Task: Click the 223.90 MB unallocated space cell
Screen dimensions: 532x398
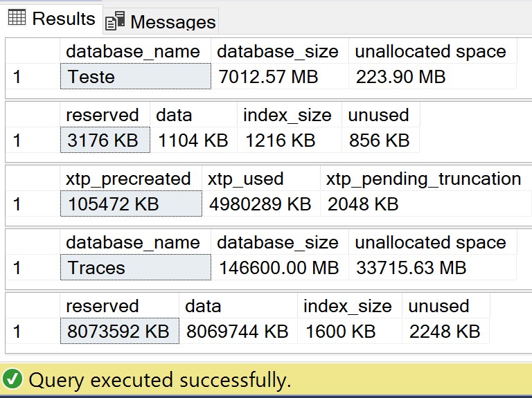Action: pos(432,76)
